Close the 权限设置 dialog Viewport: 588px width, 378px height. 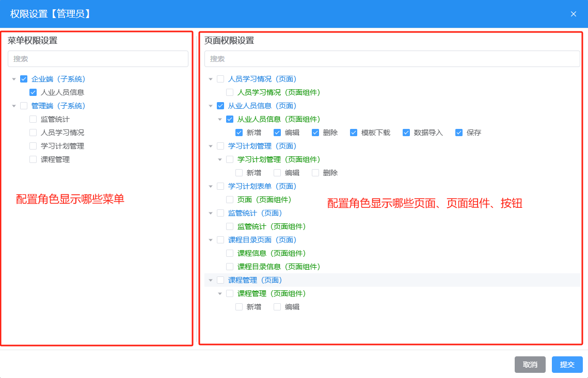573,14
